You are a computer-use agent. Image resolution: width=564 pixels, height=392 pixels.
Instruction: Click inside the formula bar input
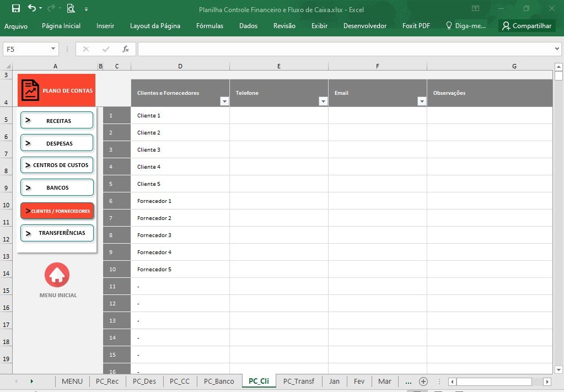(x=345, y=49)
